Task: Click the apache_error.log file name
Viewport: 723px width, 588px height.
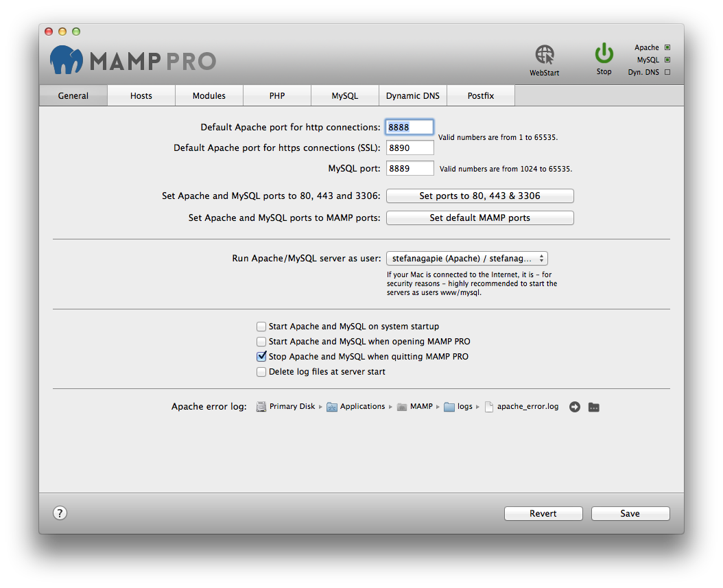Action: click(x=528, y=406)
